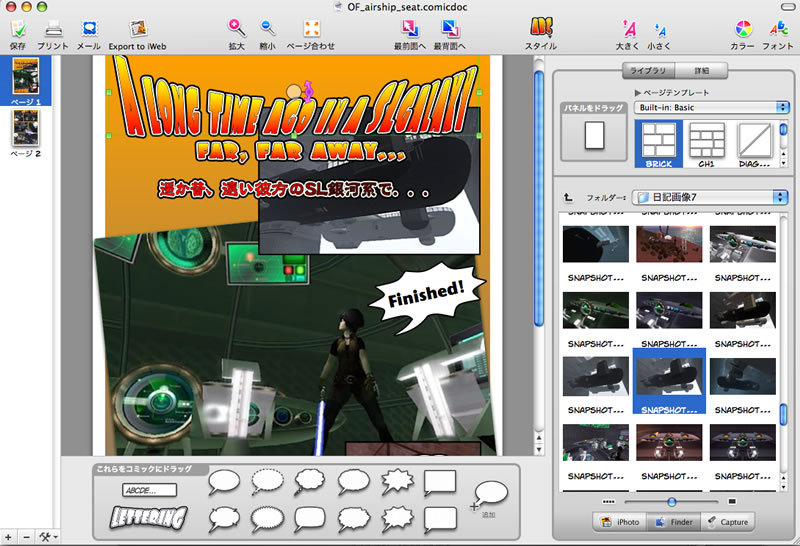Select the FAR, FAR AWAY lettering

click(301, 152)
